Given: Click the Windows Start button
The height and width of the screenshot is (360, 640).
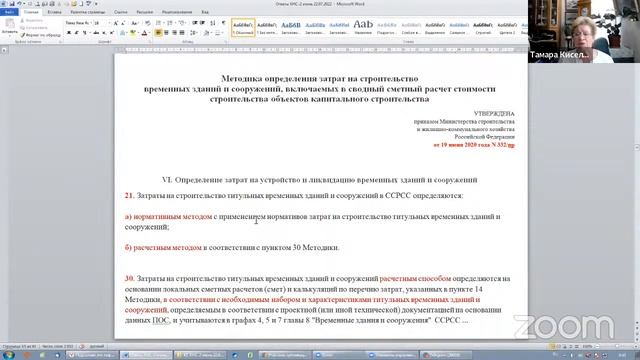Looking at the screenshot, I should coord(8,355).
